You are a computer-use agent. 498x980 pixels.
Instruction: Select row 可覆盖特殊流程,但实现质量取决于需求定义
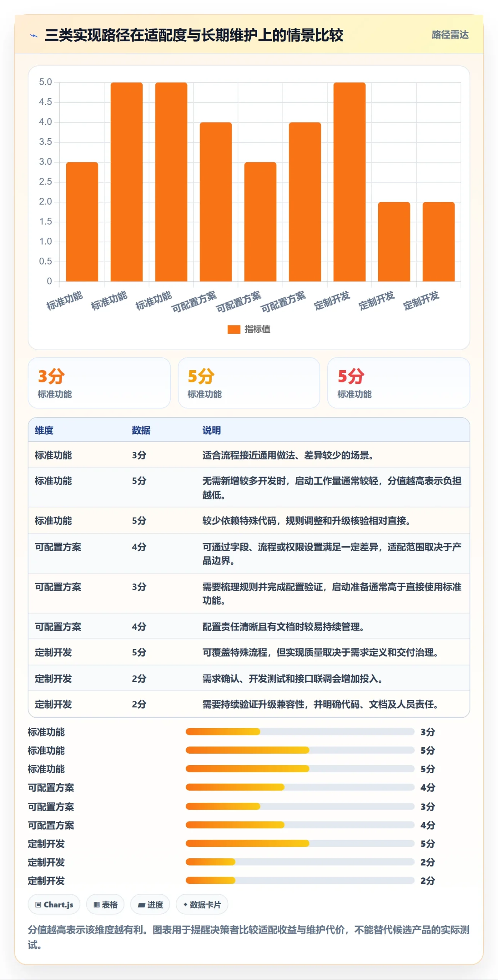(x=249, y=652)
